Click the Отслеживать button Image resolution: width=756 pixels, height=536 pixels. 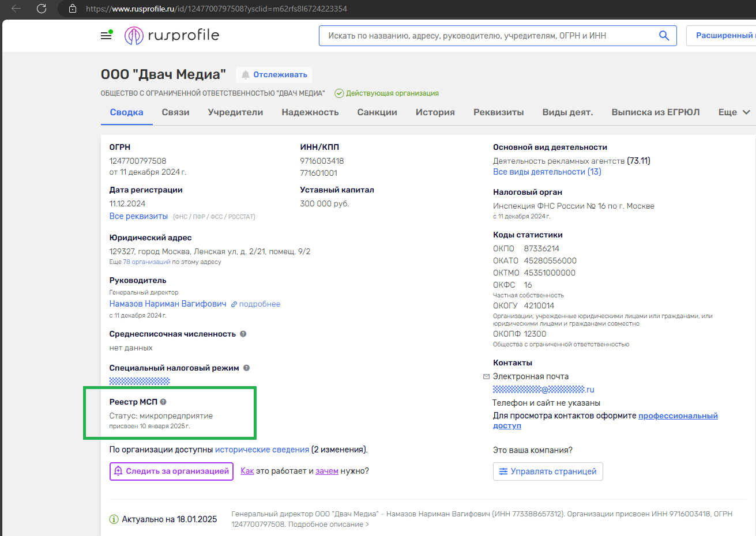point(274,75)
